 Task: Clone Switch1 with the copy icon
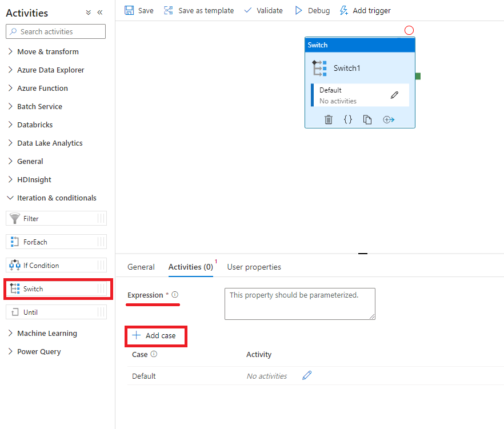(x=367, y=119)
